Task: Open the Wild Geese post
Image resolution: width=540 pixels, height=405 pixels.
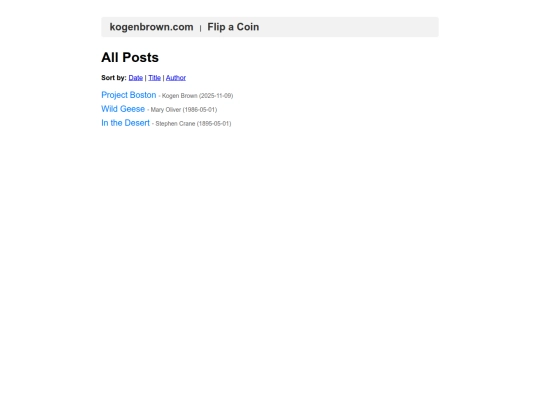Action: coord(123,109)
